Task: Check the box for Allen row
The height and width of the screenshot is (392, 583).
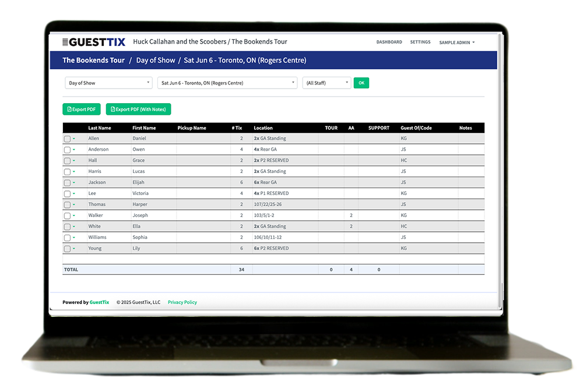Action: click(x=67, y=139)
